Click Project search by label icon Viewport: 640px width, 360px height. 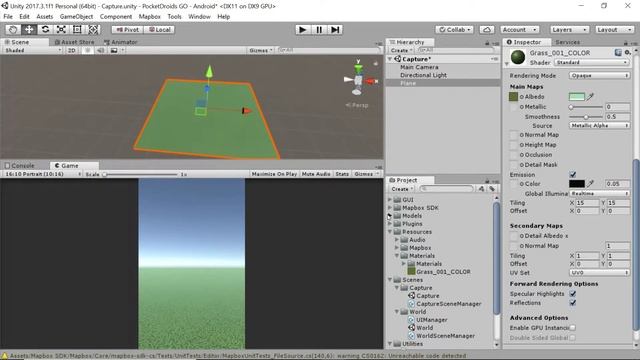492,189
